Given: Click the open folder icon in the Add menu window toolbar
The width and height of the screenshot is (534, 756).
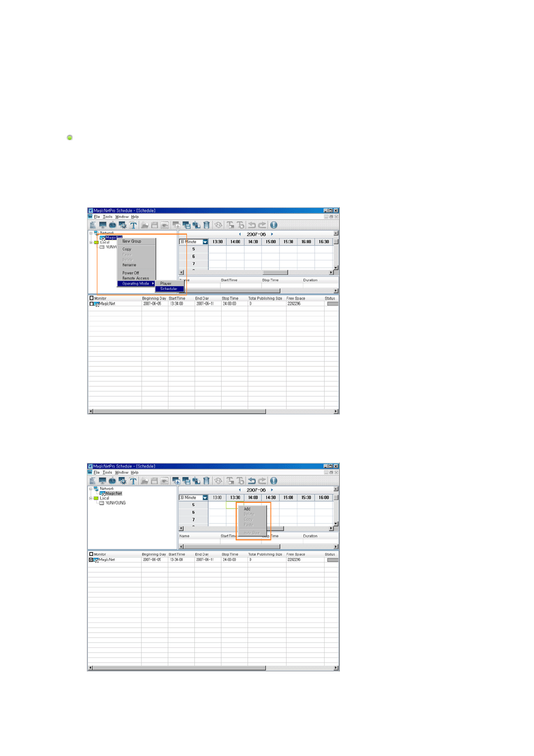Looking at the screenshot, I should [144, 481].
